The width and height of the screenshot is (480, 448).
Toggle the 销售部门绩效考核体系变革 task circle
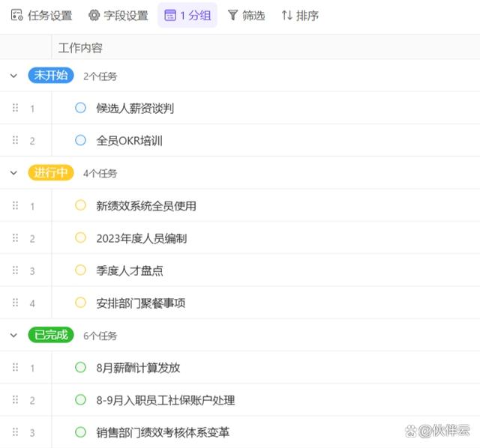coord(80,432)
